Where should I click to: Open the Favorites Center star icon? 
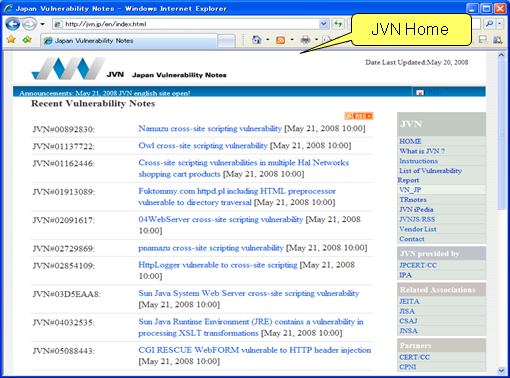tap(11, 40)
